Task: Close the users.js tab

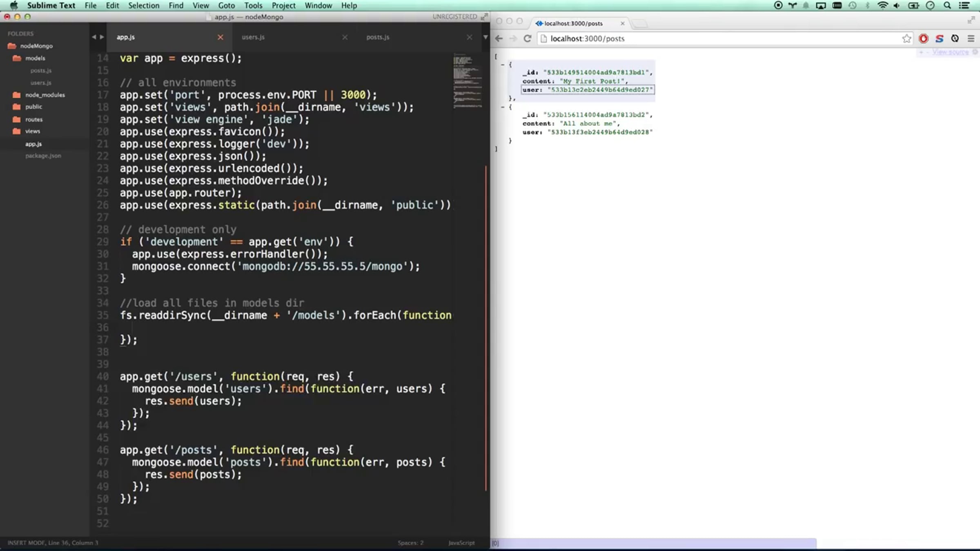Action: pyautogui.click(x=345, y=37)
